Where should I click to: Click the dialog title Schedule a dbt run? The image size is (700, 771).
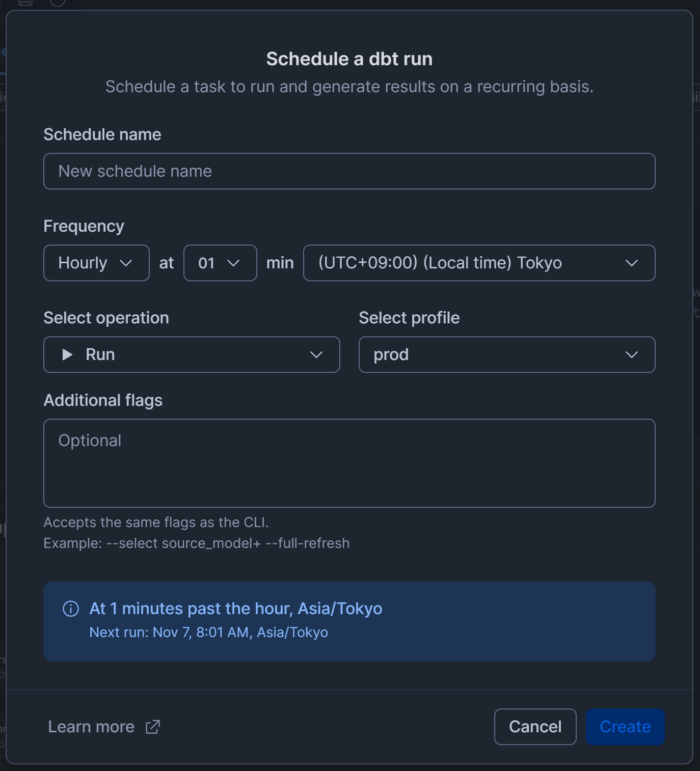coord(349,59)
